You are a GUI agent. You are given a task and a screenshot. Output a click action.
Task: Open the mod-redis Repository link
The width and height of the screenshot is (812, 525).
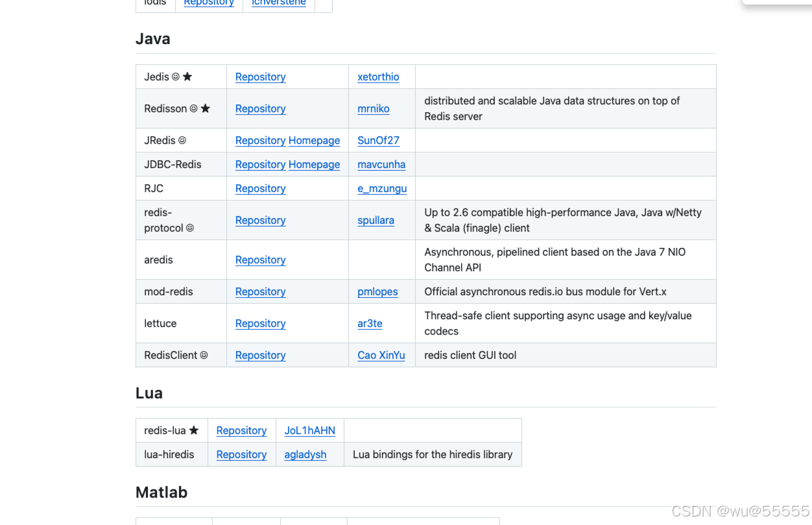tap(260, 291)
